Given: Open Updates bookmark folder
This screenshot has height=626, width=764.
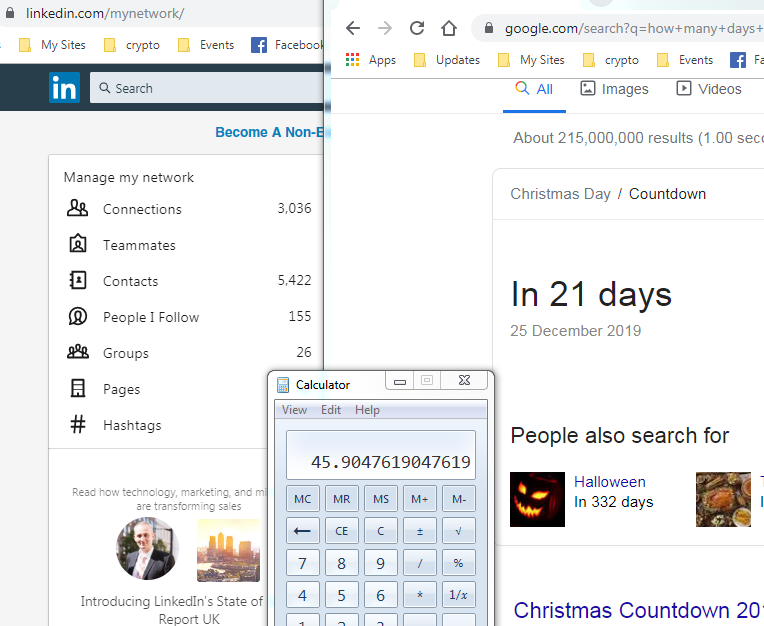Looking at the screenshot, I should pos(447,60).
